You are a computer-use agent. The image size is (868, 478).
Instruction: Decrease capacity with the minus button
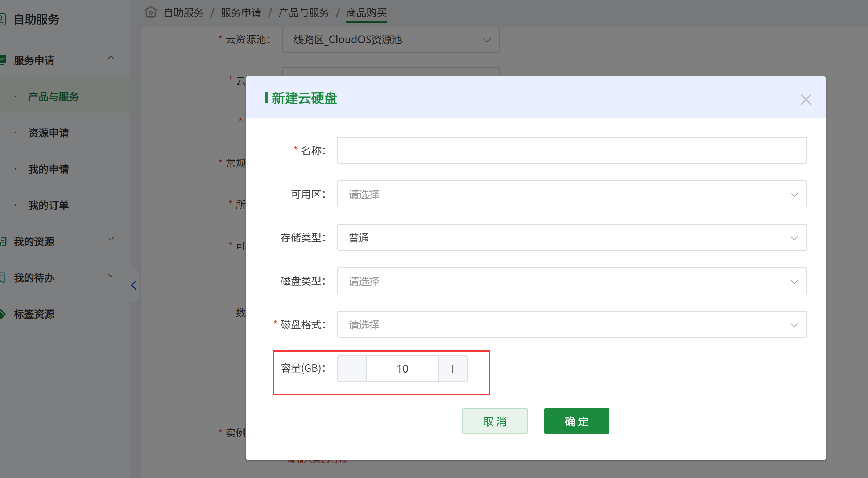[x=352, y=369]
